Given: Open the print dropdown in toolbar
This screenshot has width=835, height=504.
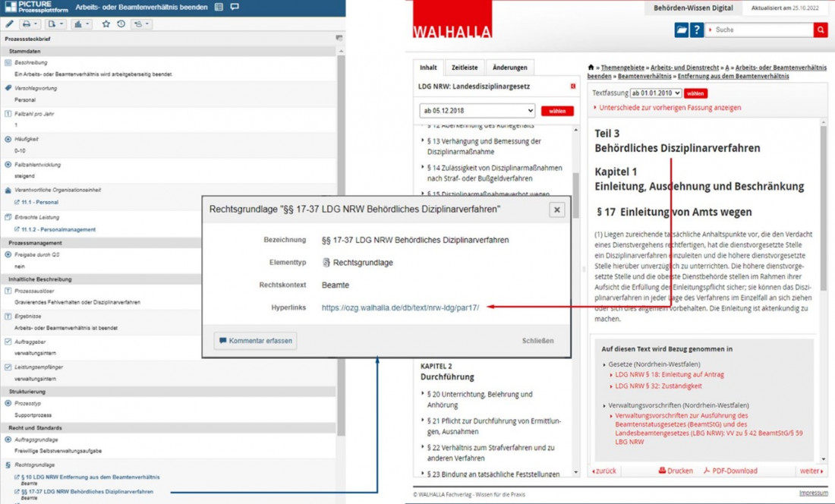Looking at the screenshot, I should pos(31,24).
